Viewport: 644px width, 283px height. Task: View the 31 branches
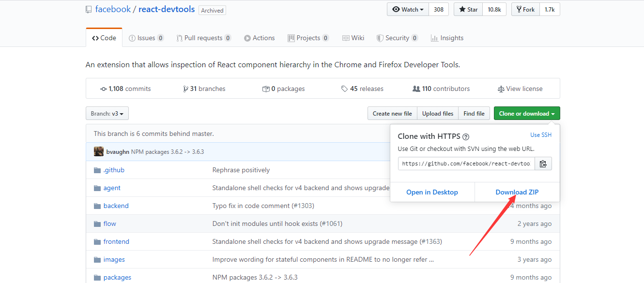[204, 89]
